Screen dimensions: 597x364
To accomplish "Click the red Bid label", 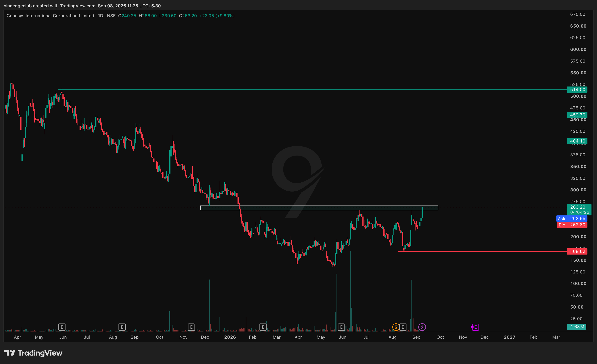I will point(562,225).
